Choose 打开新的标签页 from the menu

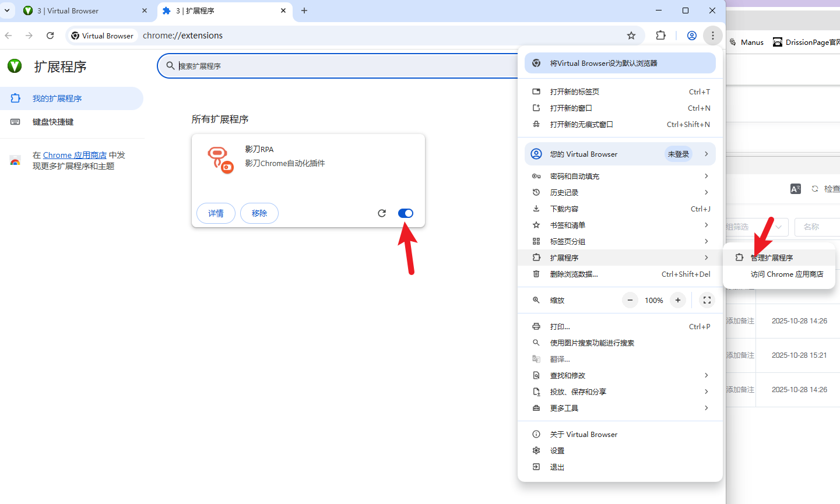click(620, 91)
